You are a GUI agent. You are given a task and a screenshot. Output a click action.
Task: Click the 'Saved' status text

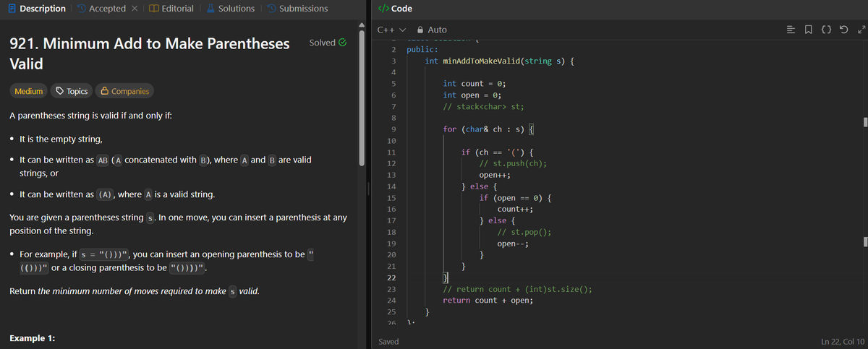click(388, 341)
